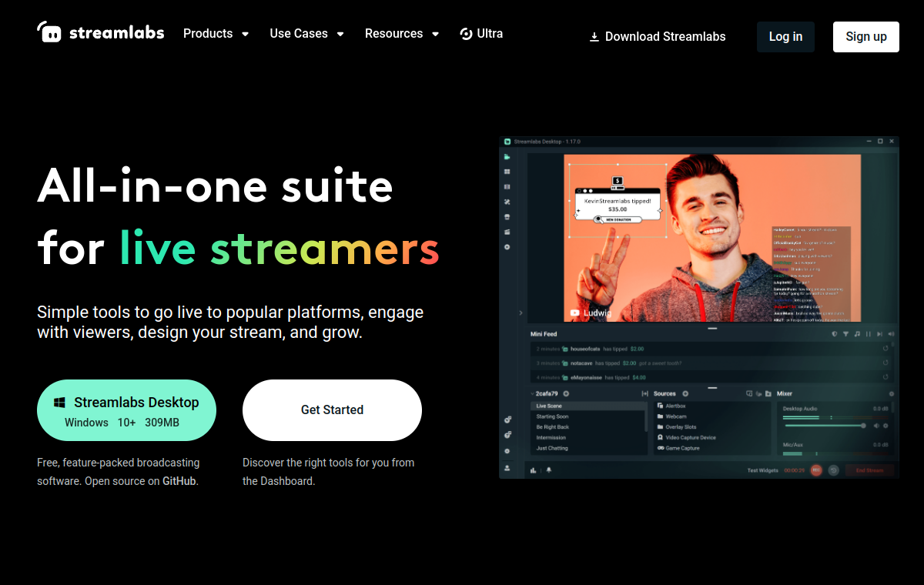Click the first icon right of Sources header

point(749,394)
